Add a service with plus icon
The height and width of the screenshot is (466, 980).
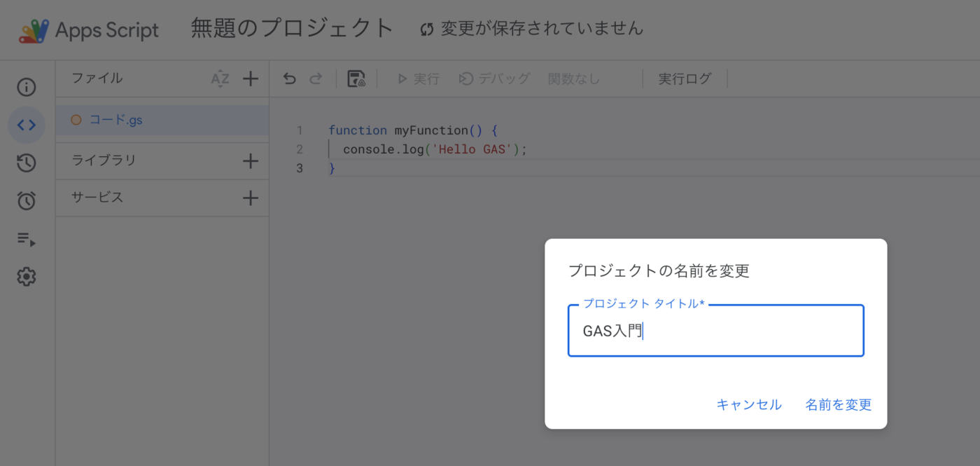coord(251,198)
